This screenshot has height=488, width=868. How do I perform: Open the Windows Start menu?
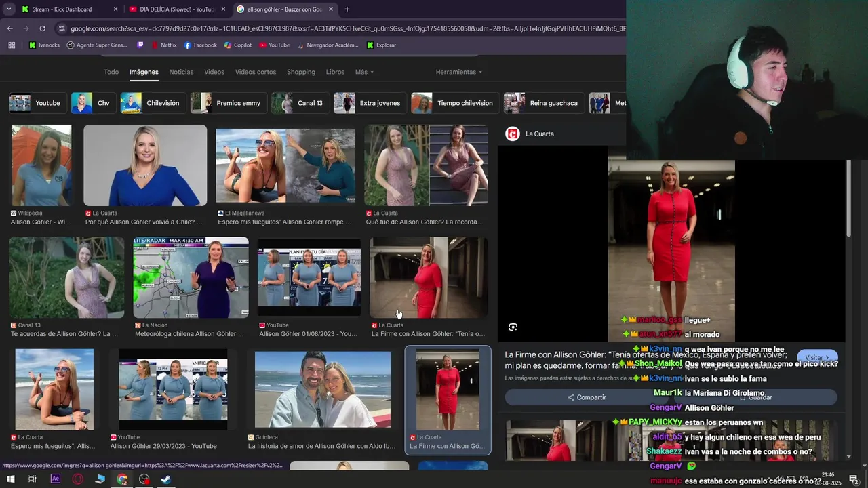point(10,479)
